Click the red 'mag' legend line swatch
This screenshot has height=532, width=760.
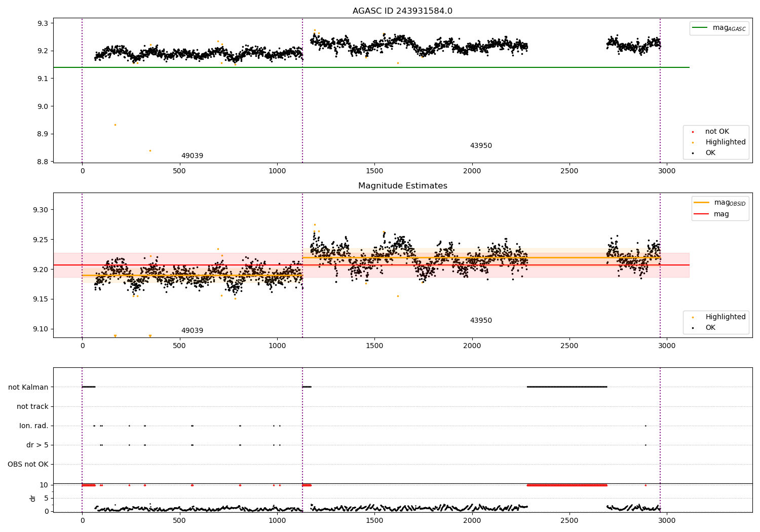(x=701, y=214)
